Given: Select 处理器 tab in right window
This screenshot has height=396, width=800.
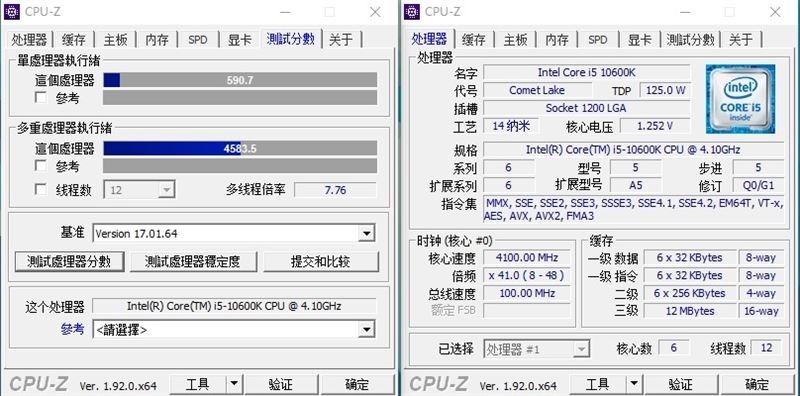Looking at the screenshot, I should tap(429, 39).
